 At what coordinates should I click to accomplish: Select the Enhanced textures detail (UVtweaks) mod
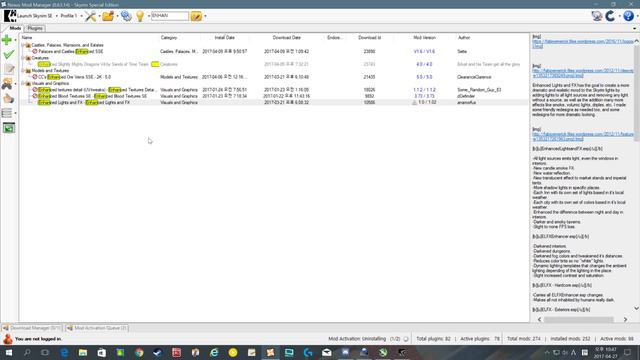click(97, 89)
